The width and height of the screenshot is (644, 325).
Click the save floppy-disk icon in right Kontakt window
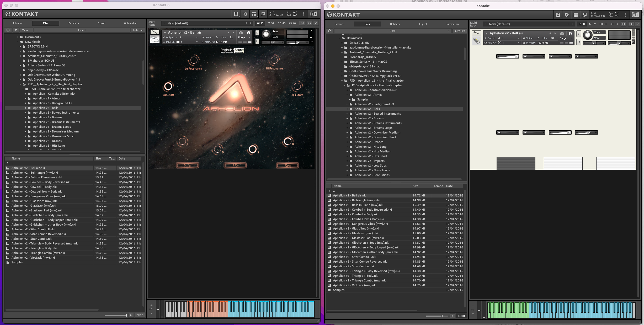(557, 15)
